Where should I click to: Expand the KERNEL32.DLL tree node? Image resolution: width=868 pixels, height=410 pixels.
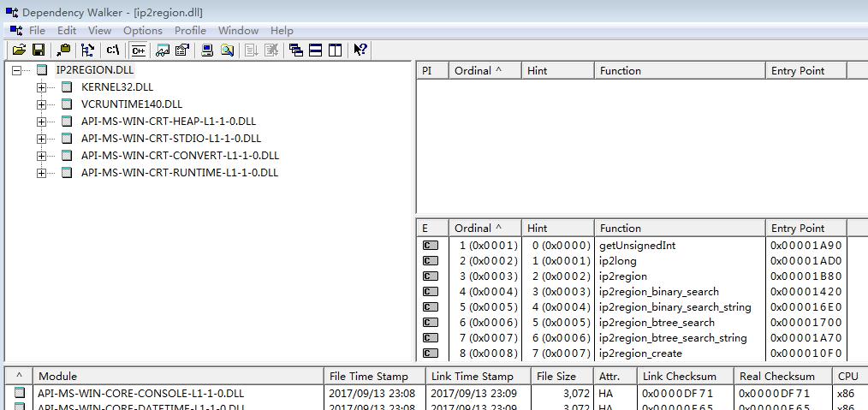pos(41,87)
